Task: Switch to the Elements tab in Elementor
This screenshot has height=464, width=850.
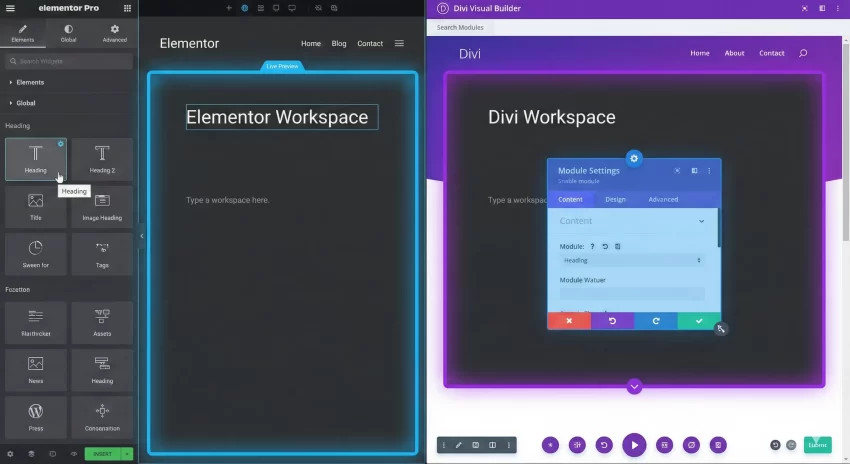Action: point(23,33)
